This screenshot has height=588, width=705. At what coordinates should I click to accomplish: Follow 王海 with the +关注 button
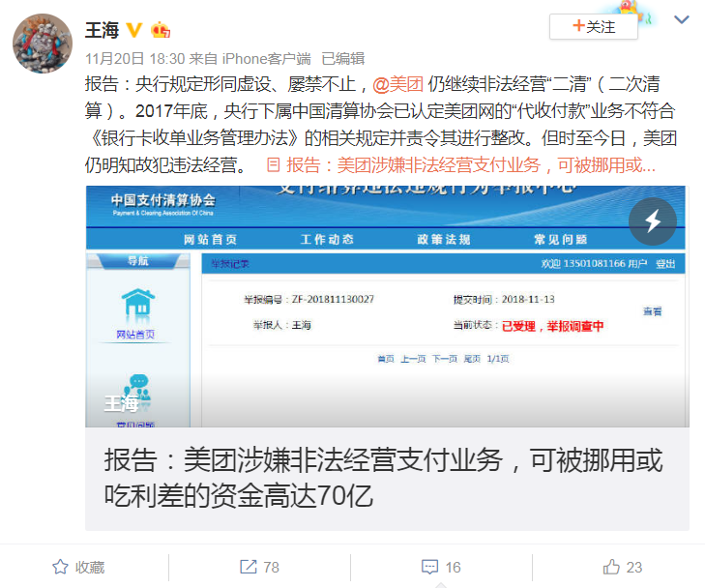(x=593, y=26)
